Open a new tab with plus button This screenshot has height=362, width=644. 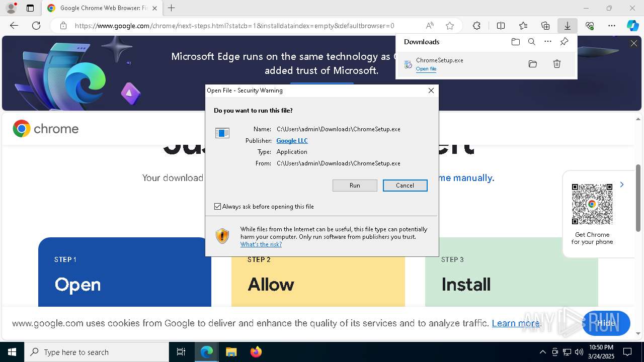click(172, 8)
